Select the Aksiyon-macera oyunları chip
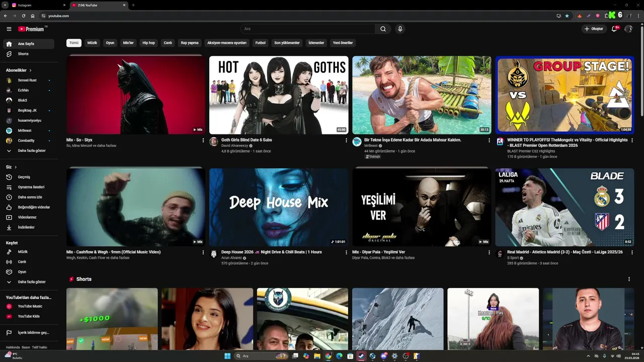The width and height of the screenshot is (644, 362). point(227,43)
